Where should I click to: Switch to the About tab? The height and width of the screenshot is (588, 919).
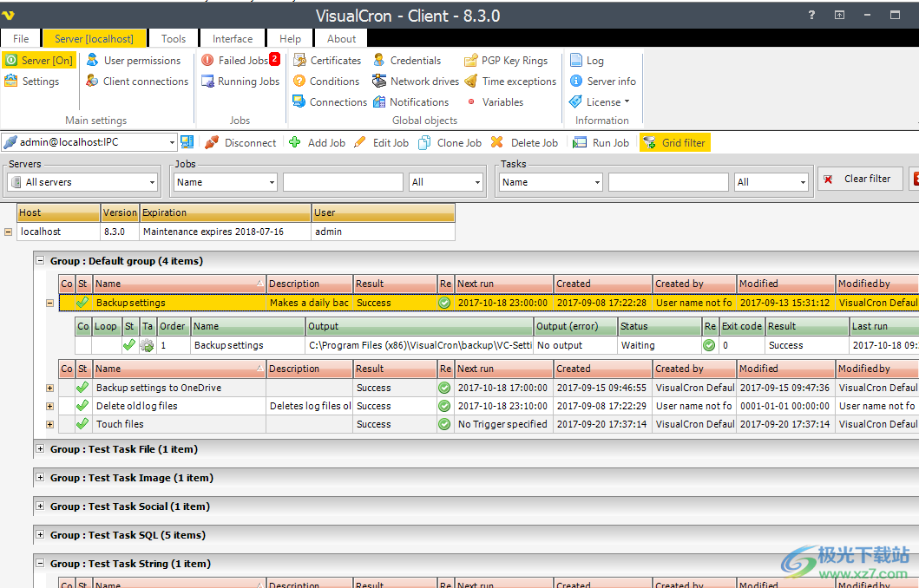point(341,39)
